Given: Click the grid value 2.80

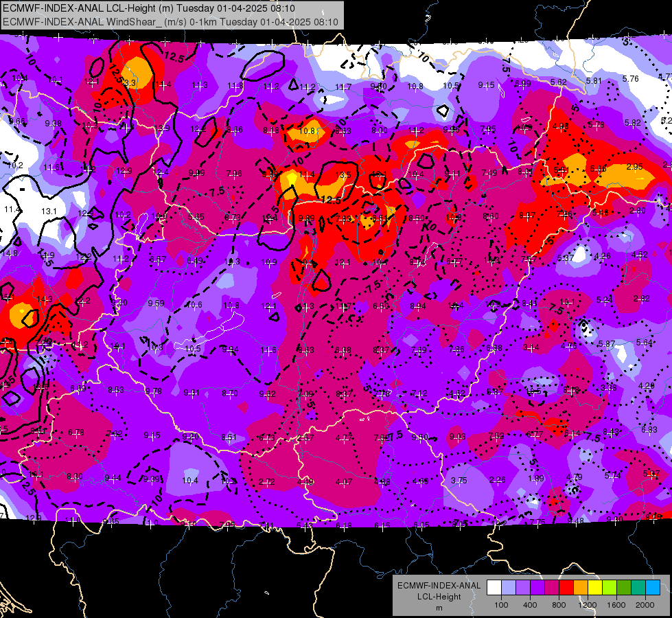Looking at the screenshot, I should coord(638,211).
